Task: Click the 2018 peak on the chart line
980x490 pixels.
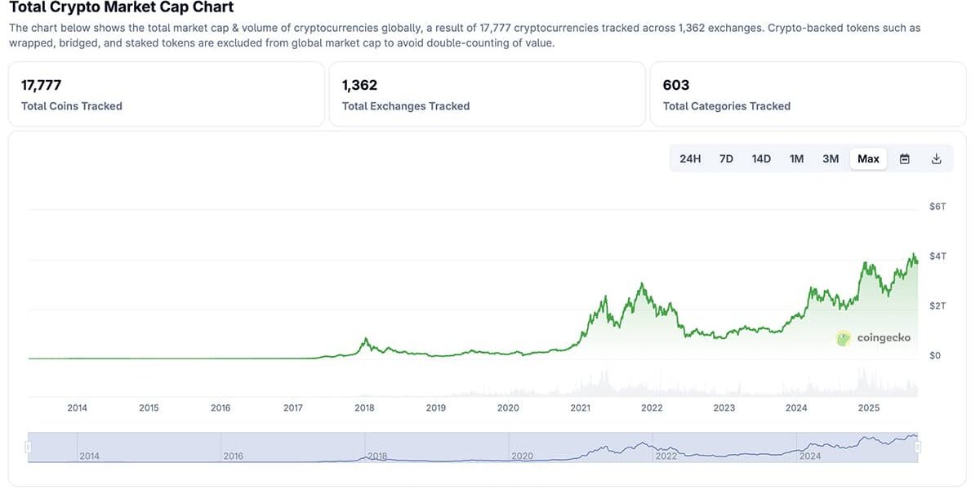Action: 365,339
